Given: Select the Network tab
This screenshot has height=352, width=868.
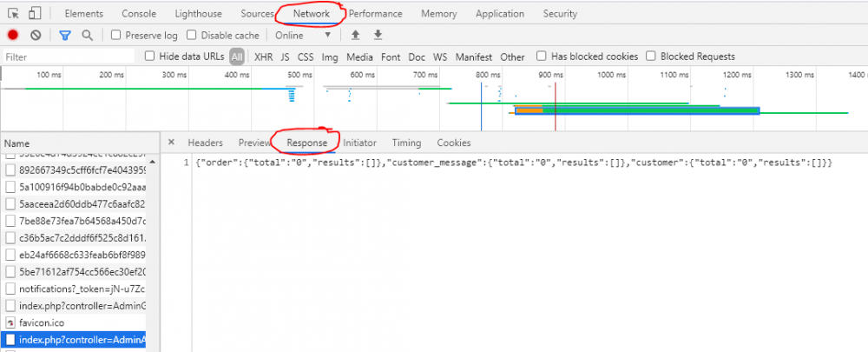Looking at the screenshot, I should click(x=312, y=14).
